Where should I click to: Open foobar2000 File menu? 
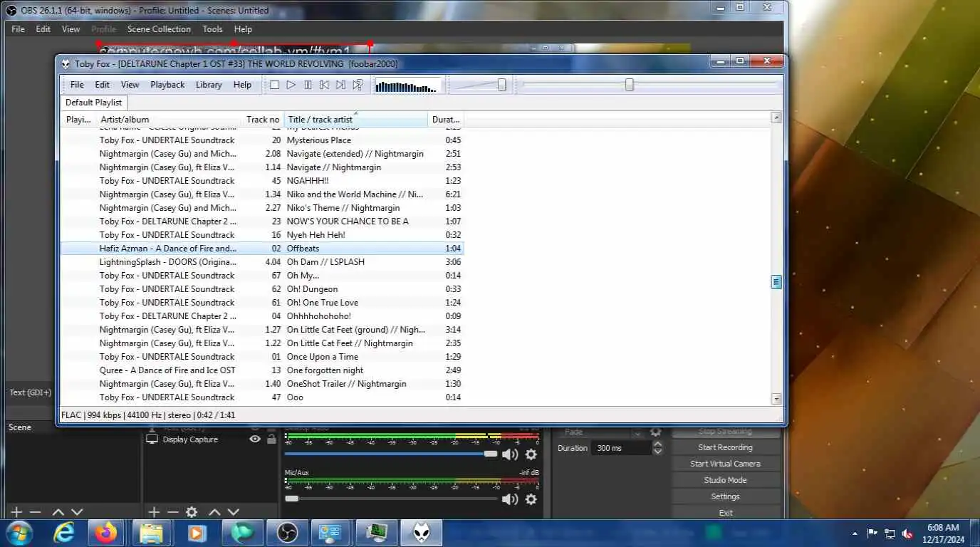(x=77, y=85)
